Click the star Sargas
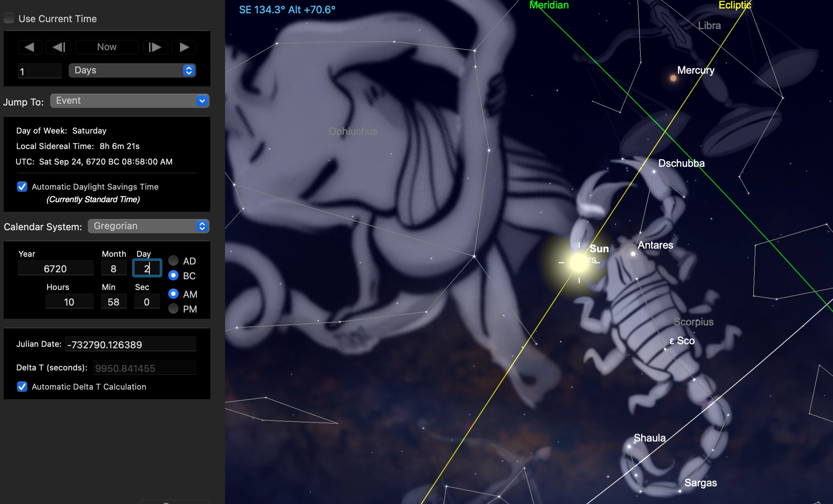The height and width of the screenshot is (504, 833). 680,491
